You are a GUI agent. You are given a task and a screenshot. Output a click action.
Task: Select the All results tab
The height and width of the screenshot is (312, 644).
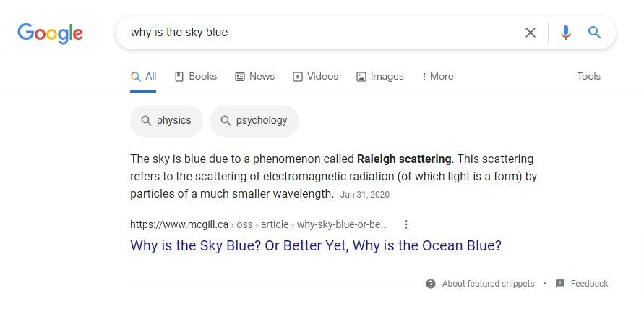(x=143, y=76)
